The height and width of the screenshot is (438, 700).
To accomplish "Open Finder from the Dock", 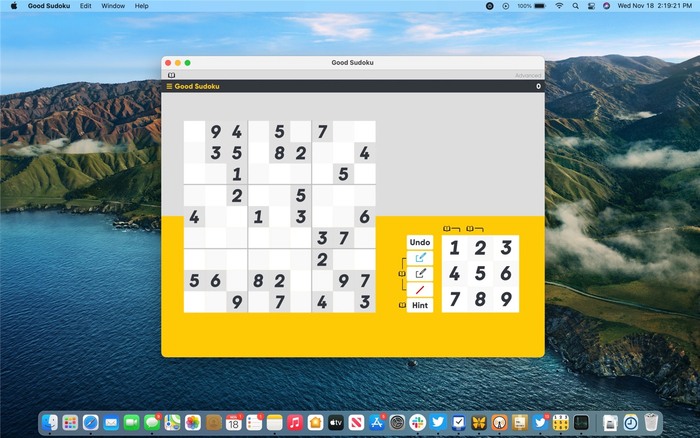I will point(50,422).
